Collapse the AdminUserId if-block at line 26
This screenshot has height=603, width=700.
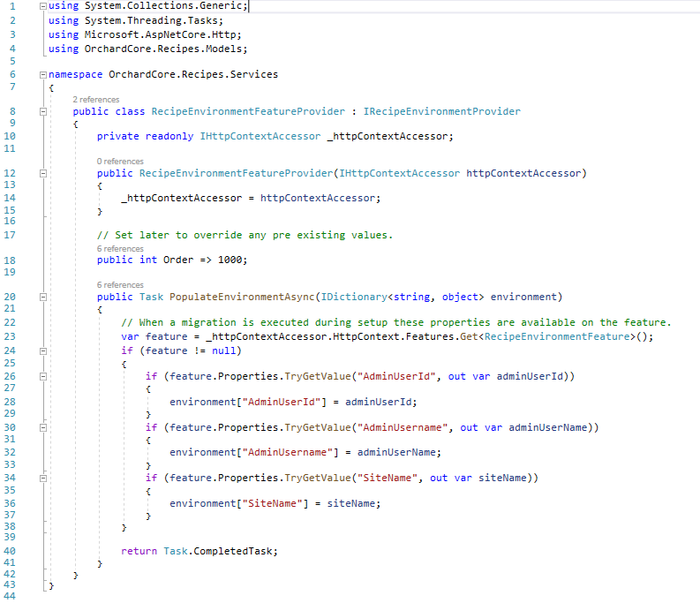click(43, 376)
